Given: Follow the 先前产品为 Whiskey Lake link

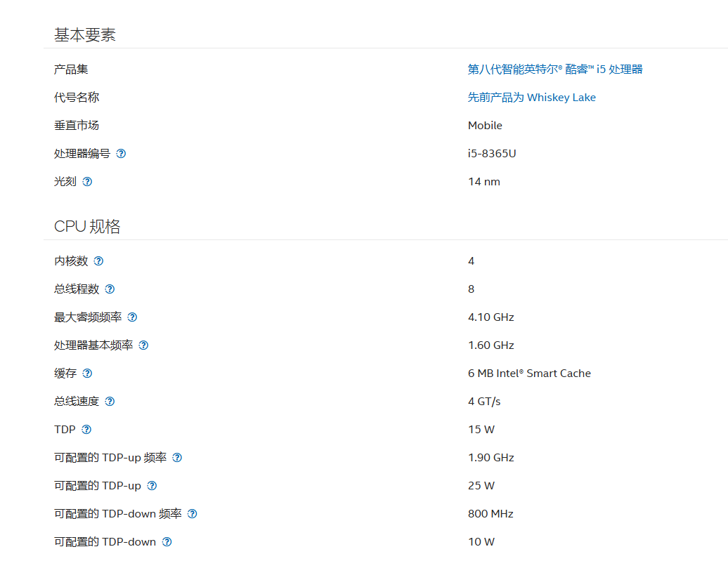Looking at the screenshot, I should (532, 98).
